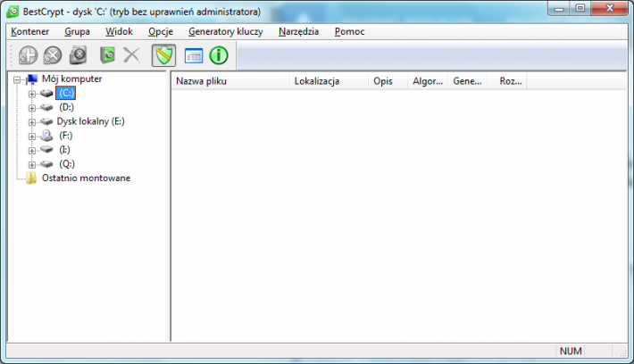Expand the Dysk lokalny (E:) node

click(31, 122)
